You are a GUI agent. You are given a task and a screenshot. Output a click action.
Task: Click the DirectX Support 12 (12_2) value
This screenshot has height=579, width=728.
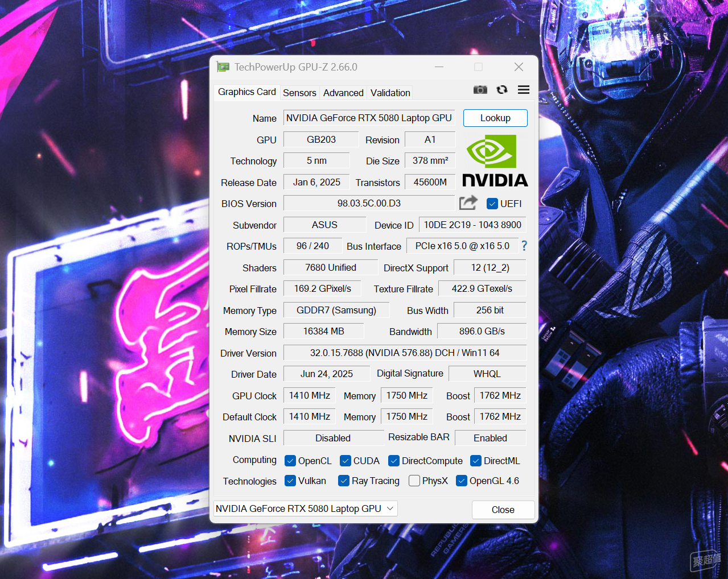point(490,267)
